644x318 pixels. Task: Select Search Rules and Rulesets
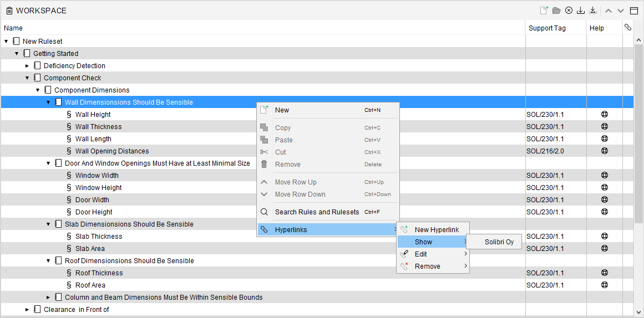328,212
